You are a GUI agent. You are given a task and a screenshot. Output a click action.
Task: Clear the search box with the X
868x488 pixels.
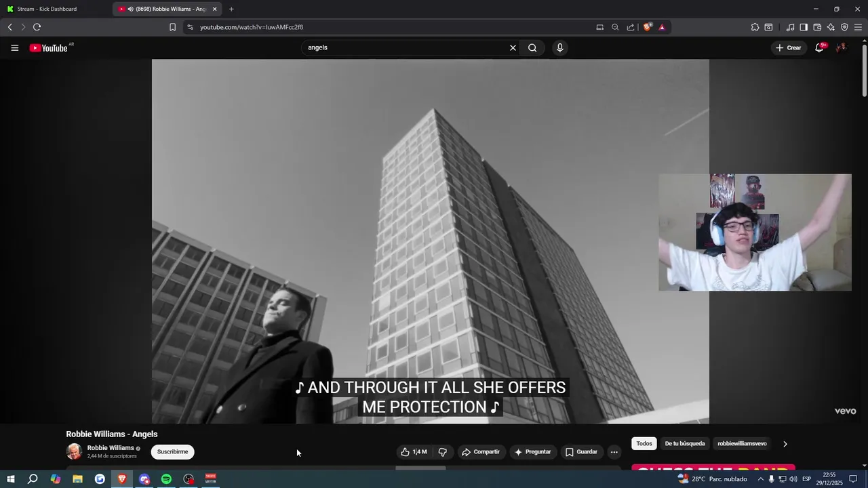[513, 48]
